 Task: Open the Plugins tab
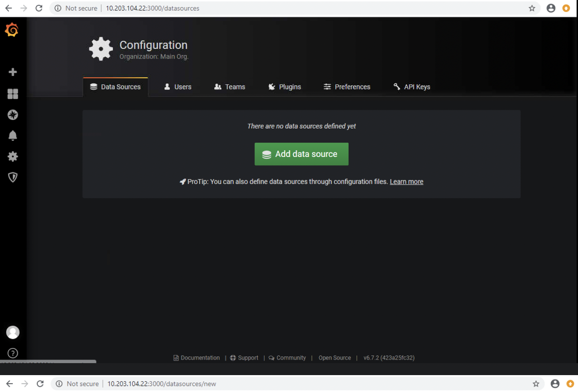(285, 87)
